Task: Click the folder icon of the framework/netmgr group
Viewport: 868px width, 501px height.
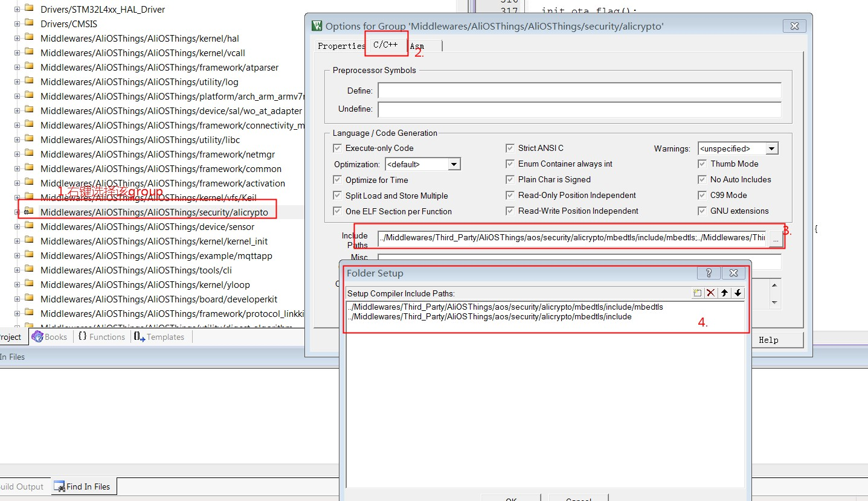Action: pos(28,154)
